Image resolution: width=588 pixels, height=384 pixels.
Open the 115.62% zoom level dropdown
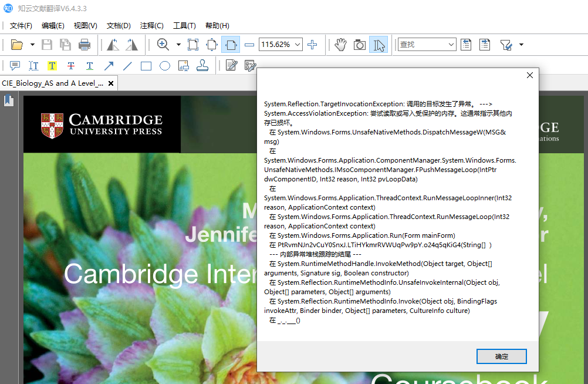298,45
